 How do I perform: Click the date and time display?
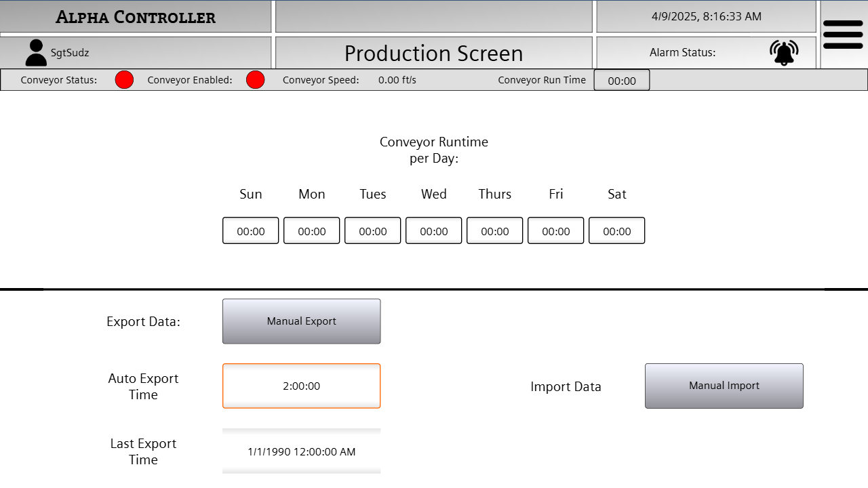[705, 16]
